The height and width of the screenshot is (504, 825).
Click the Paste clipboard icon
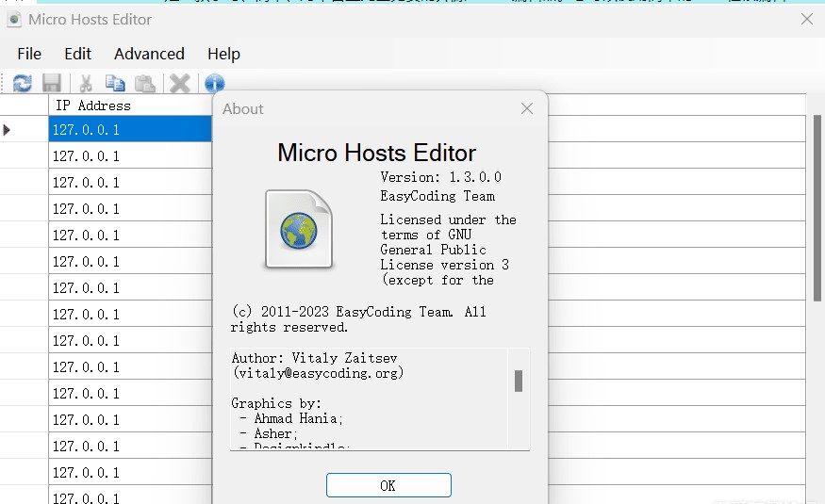pos(144,83)
